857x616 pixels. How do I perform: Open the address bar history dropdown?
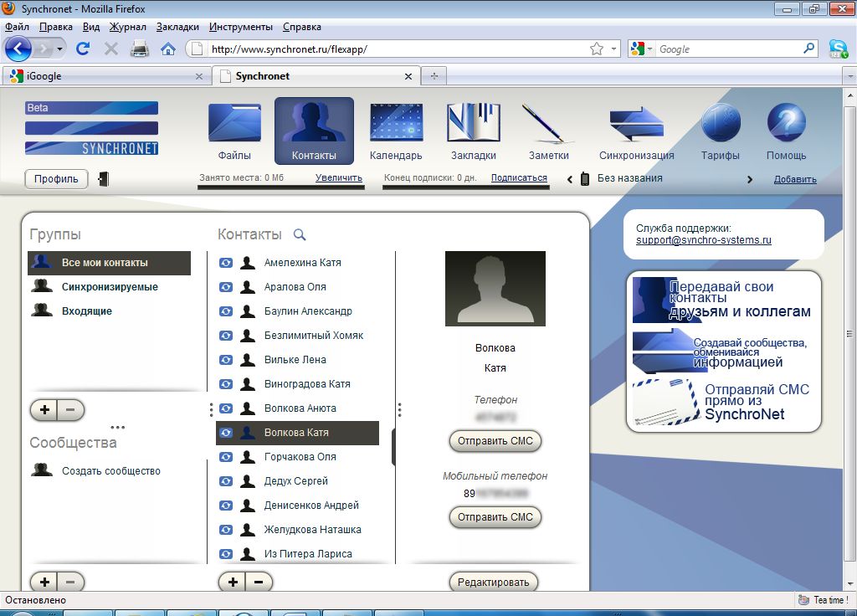tap(614, 49)
